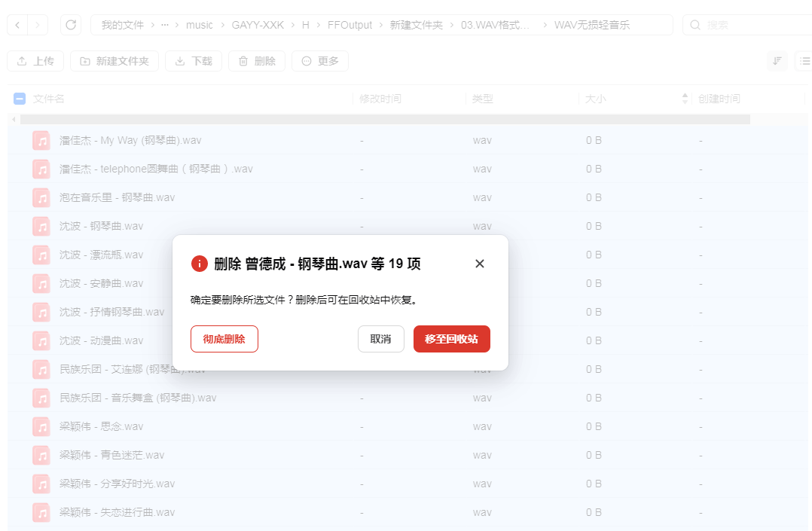Click music icon of 沈波 - 抒情钢琴曲
Viewport: 812px width, 531px height.
coord(41,312)
